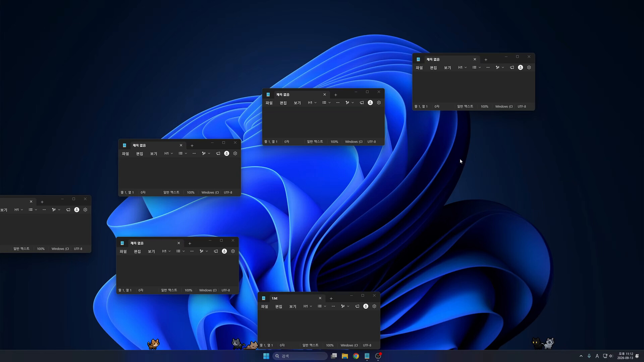This screenshot has width=644, height=362.
Task: Click the 100% zoom status in 1.txt window
Action: click(x=330, y=345)
